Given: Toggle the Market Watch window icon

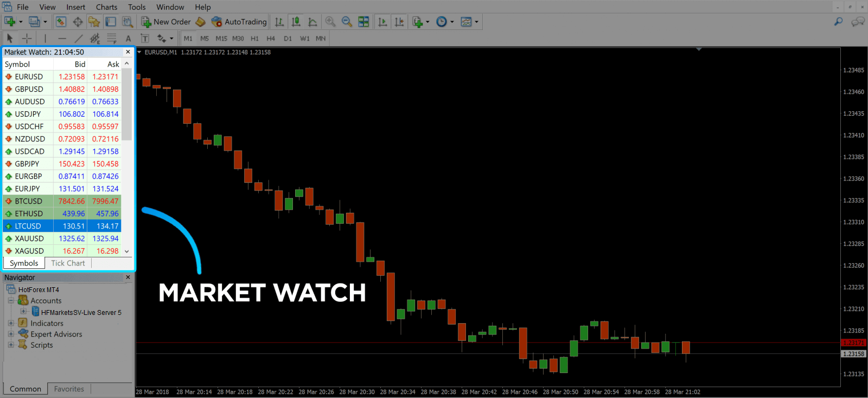Looking at the screenshot, I should click(x=61, y=22).
